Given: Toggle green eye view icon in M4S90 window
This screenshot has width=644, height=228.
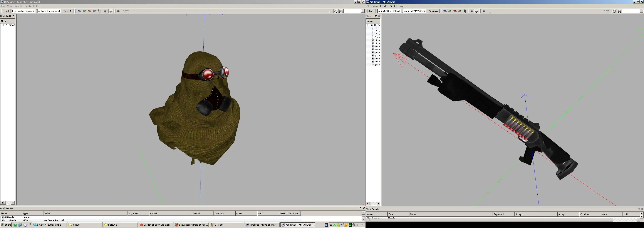Looking at the screenshot, I should 450,11.
